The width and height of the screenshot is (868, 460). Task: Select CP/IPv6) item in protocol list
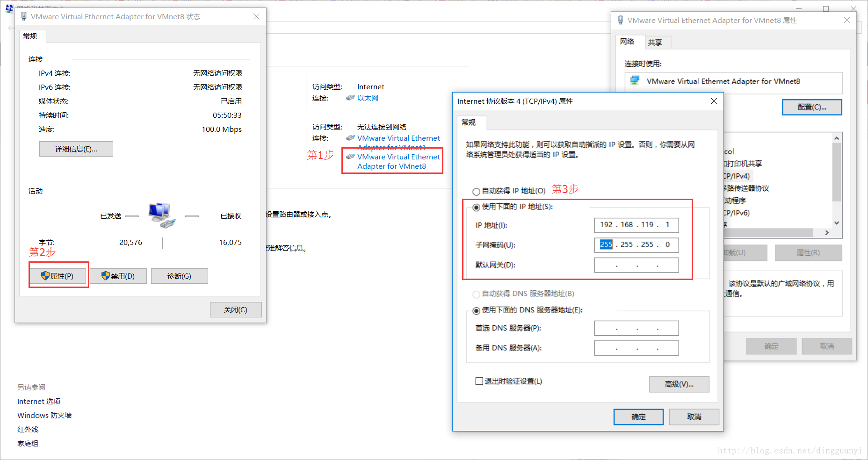pyautogui.click(x=737, y=213)
